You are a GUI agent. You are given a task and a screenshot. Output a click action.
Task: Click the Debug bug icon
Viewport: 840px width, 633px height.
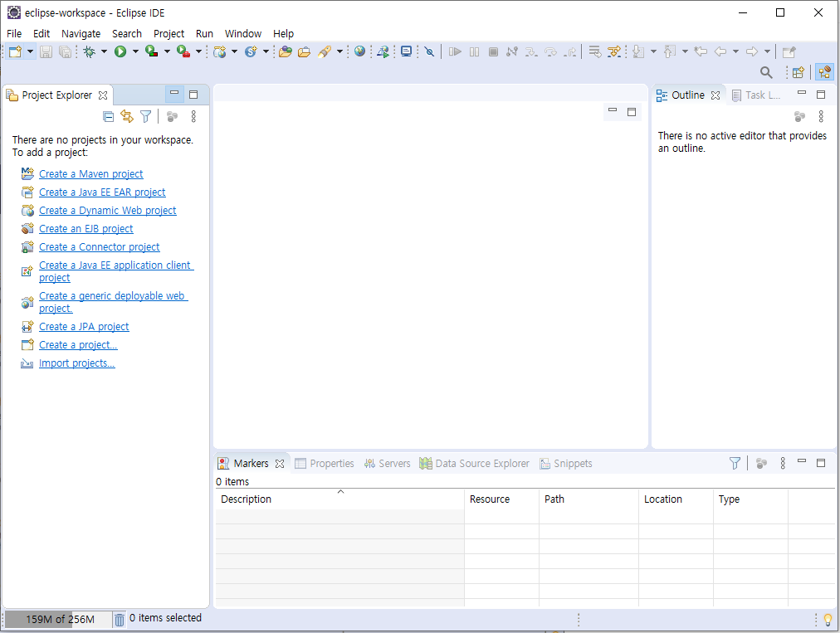(90, 52)
